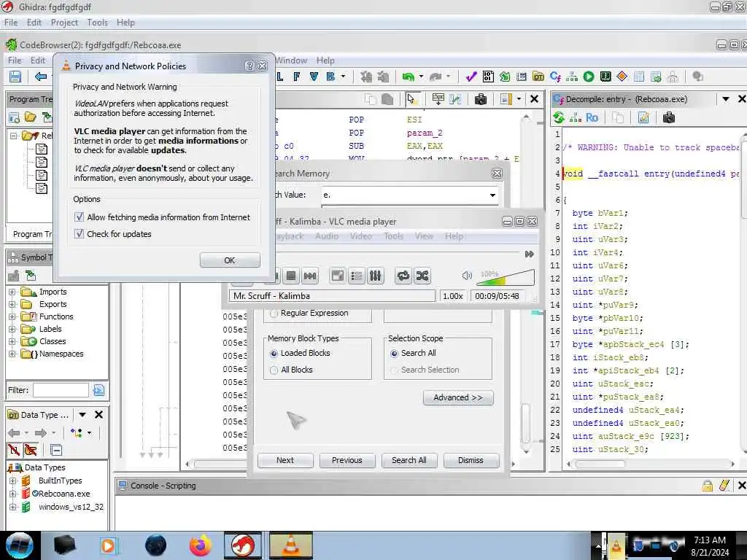
Task: Open VLC Audio menu
Action: [327, 236]
